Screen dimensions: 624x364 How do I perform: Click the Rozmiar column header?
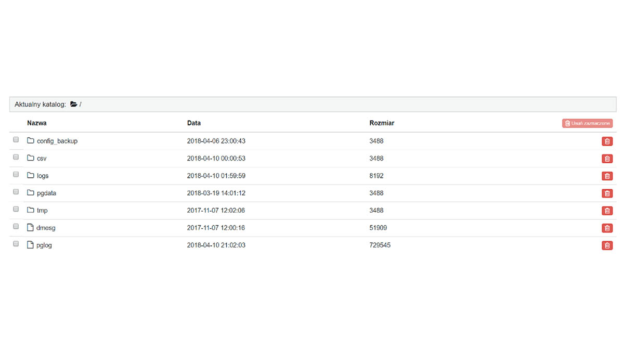[381, 123]
